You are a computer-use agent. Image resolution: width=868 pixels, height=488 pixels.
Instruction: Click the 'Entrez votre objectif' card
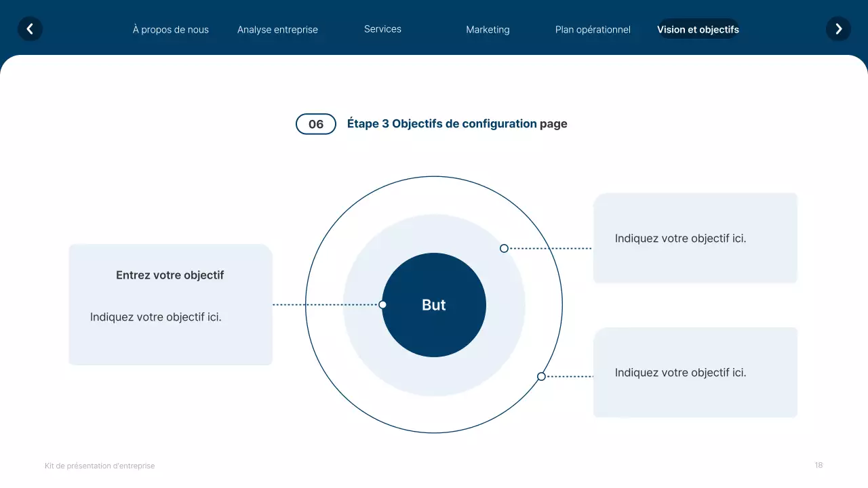pyautogui.click(x=170, y=304)
